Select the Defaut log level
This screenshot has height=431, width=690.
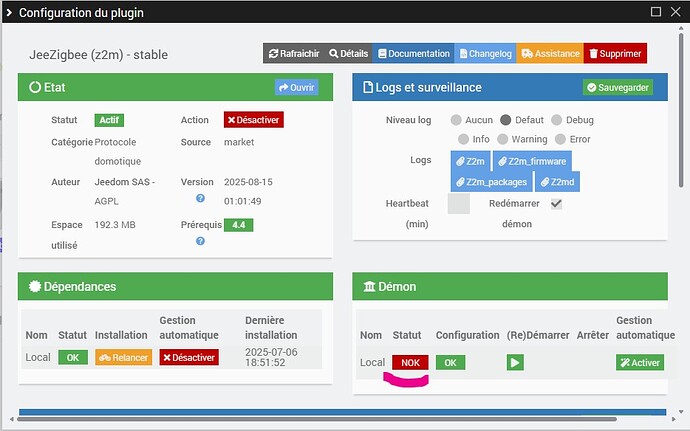(506, 120)
